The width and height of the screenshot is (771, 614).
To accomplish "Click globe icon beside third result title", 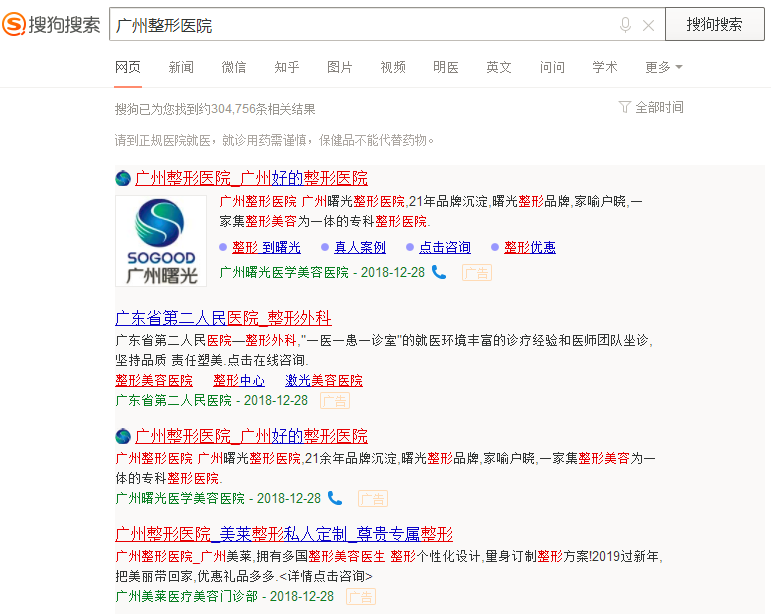I will point(123,437).
